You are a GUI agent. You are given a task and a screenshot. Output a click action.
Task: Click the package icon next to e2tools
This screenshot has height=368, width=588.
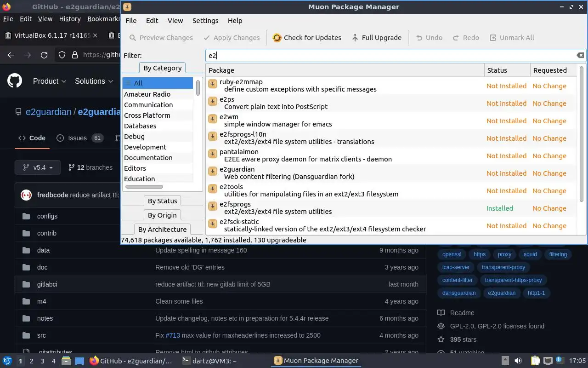[213, 189]
